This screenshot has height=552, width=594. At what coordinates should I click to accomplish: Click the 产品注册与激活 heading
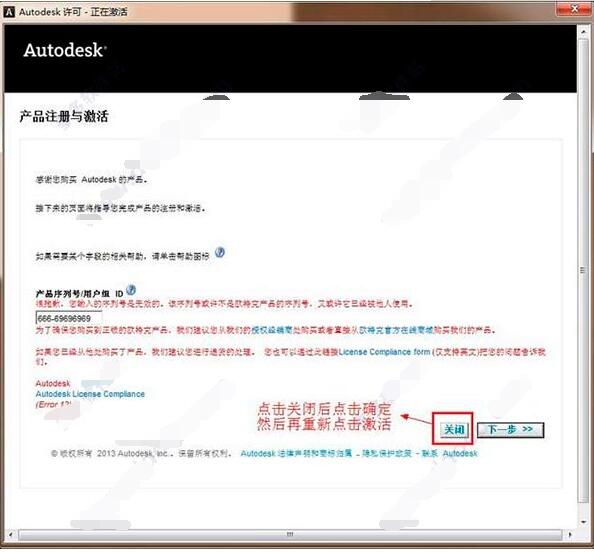pos(64,116)
